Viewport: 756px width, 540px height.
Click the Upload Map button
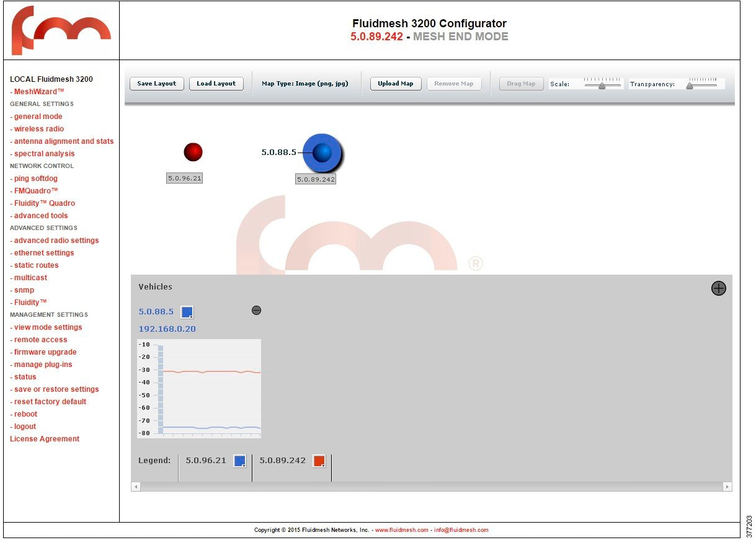[396, 84]
